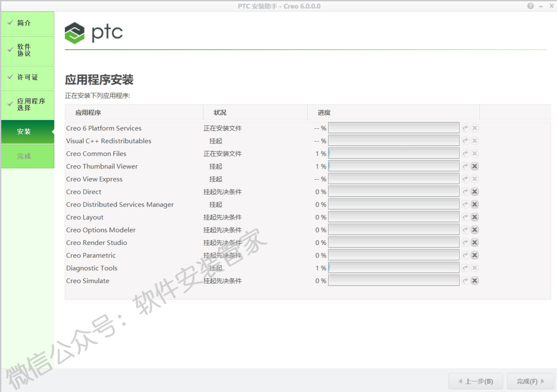Click the 挂起先决条件 status of Creo Simulate
Screen dimensions: 557x392
pyautogui.click(x=222, y=281)
